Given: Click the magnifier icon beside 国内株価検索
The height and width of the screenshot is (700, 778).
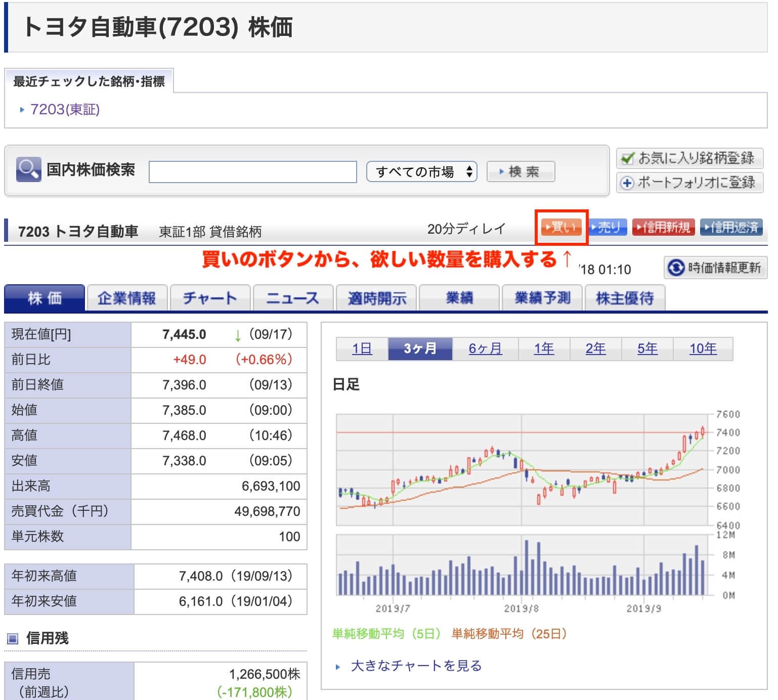Looking at the screenshot, I should (28, 169).
